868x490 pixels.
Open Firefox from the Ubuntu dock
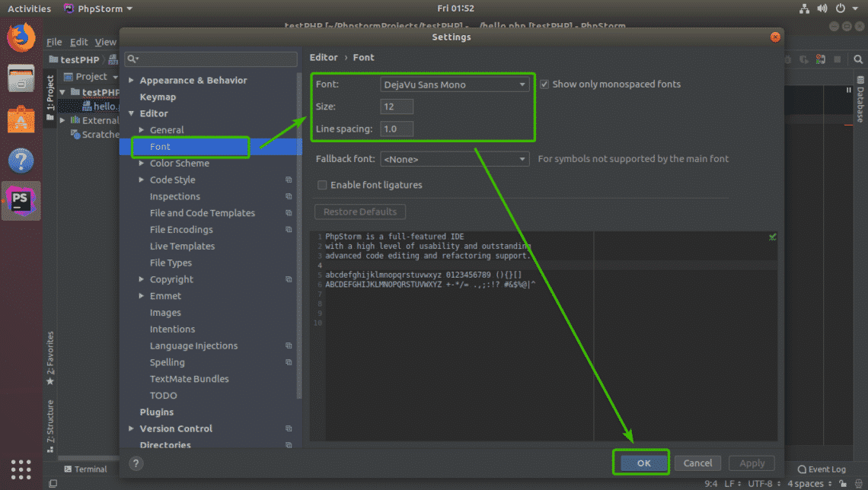21,37
